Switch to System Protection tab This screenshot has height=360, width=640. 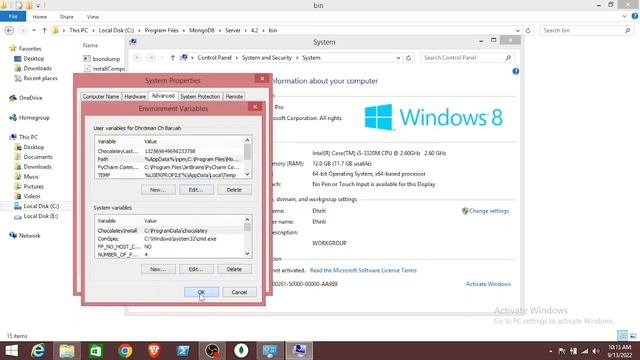pyautogui.click(x=200, y=97)
